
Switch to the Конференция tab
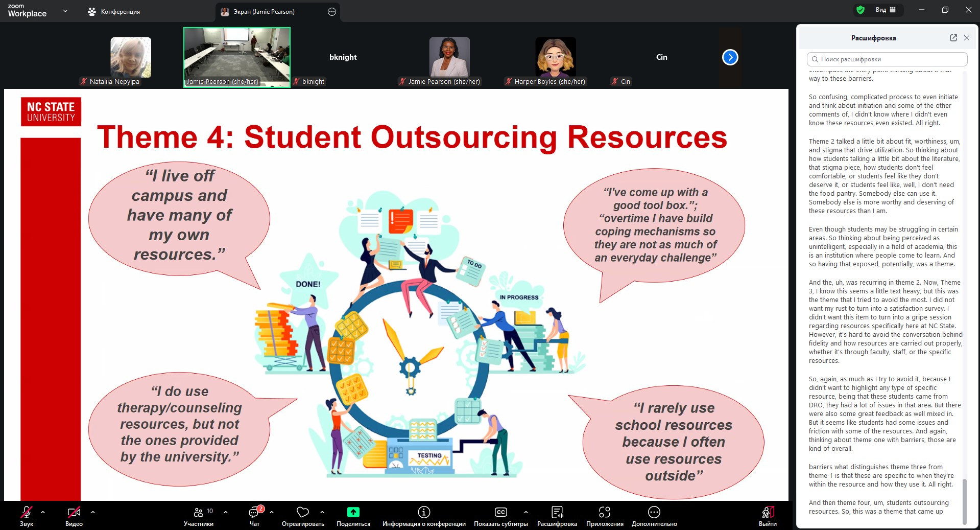click(114, 12)
